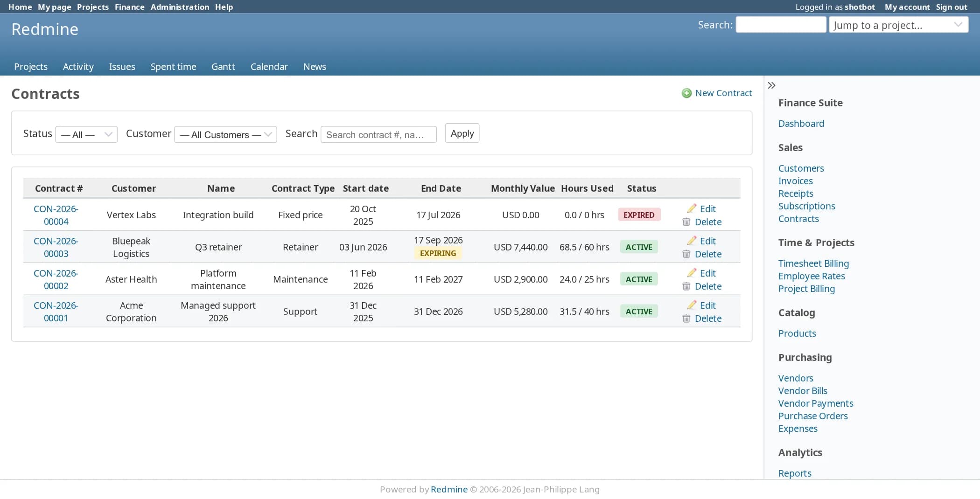The height and width of the screenshot is (499, 980).
Task: Click the EXPIRED status badge
Action: click(639, 215)
